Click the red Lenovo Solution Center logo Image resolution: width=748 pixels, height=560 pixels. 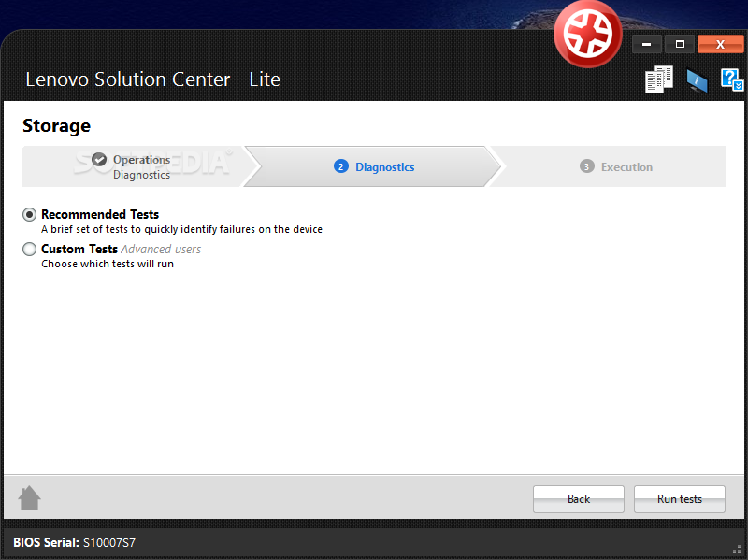point(588,34)
